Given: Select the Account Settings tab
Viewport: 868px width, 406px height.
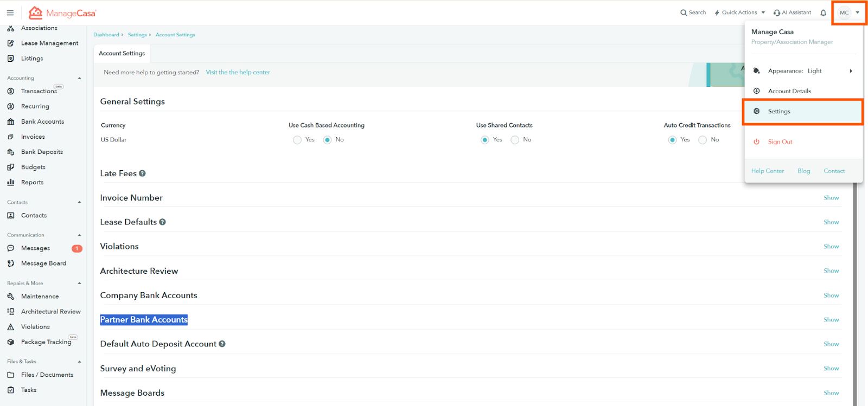Looking at the screenshot, I should pyautogui.click(x=122, y=54).
